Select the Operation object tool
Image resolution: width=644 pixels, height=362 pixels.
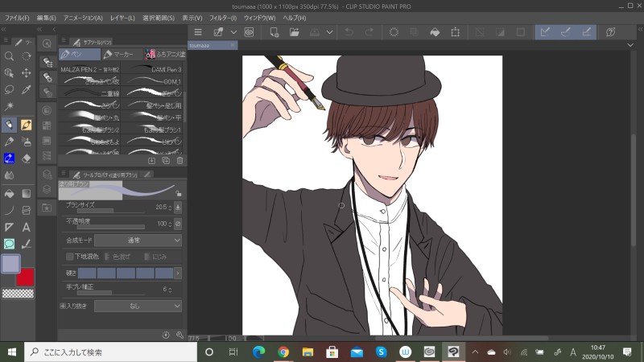tap(9, 73)
